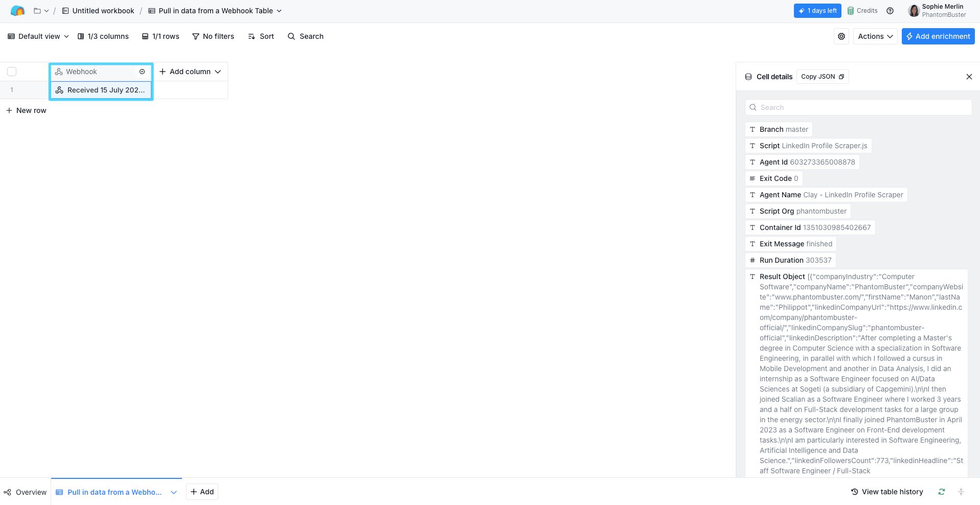Click the text-type icon beside Agent Id
This screenshot has height=505, width=980.
(x=753, y=162)
